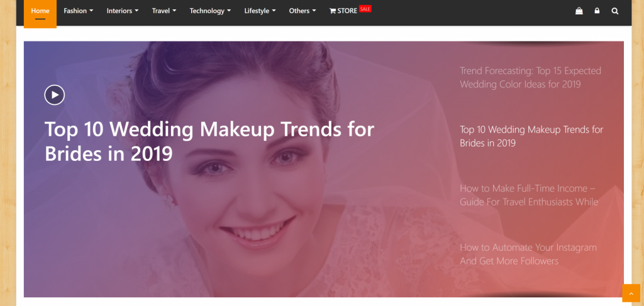
Task: Expand the Fashion dropdown menu
Action: click(x=79, y=11)
